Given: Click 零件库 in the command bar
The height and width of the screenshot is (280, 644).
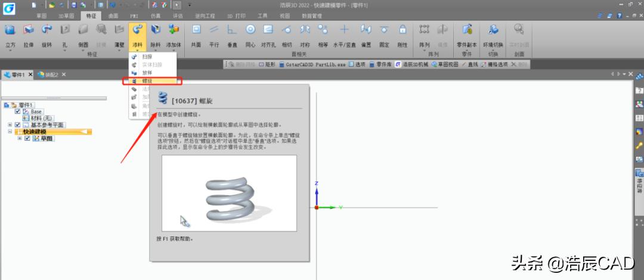Looking at the screenshot, I should click(380, 64).
